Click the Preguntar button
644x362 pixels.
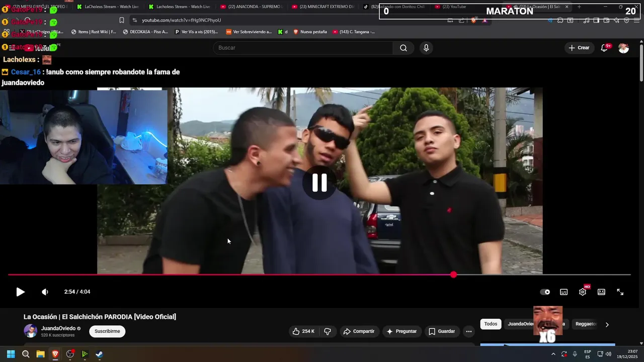401,331
